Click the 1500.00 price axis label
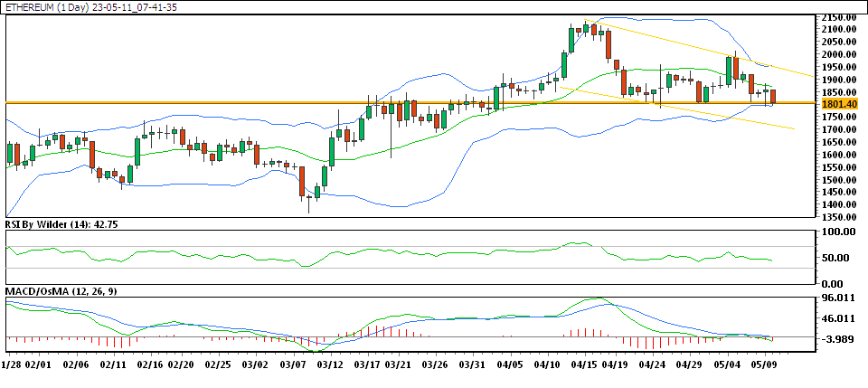868x388 pixels. pyautogui.click(x=840, y=180)
